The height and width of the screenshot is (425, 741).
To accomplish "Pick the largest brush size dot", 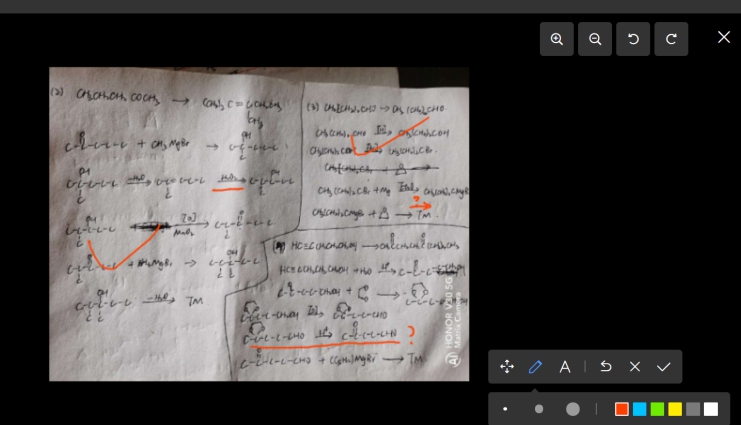I will point(573,409).
